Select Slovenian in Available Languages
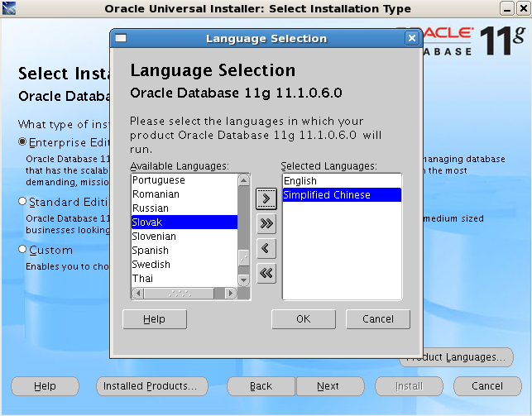The width and height of the screenshot is (532, 416). click(185, 236)
